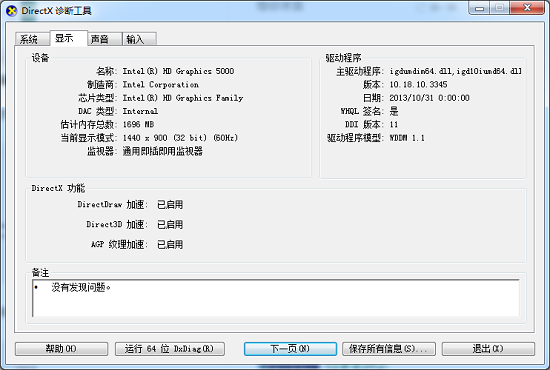
Task: Click driver version 10.18.10.3345
Action: [x=418, y=85]
